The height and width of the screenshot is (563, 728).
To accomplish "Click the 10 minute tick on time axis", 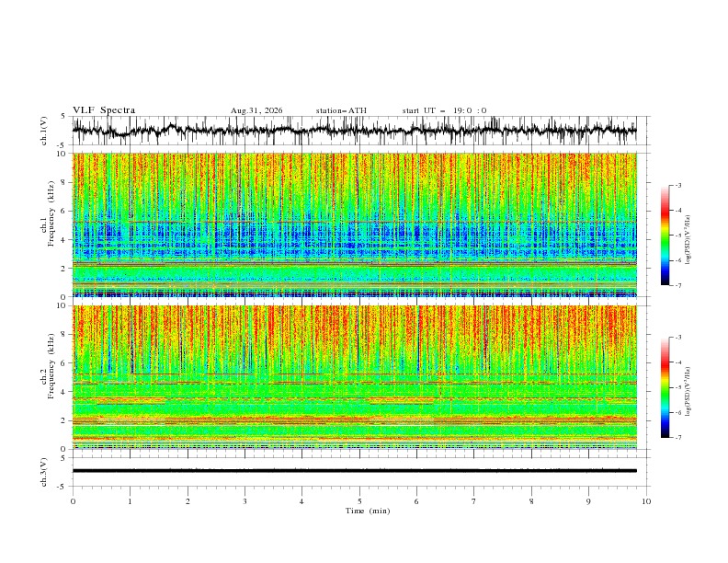I will [646, 501].
